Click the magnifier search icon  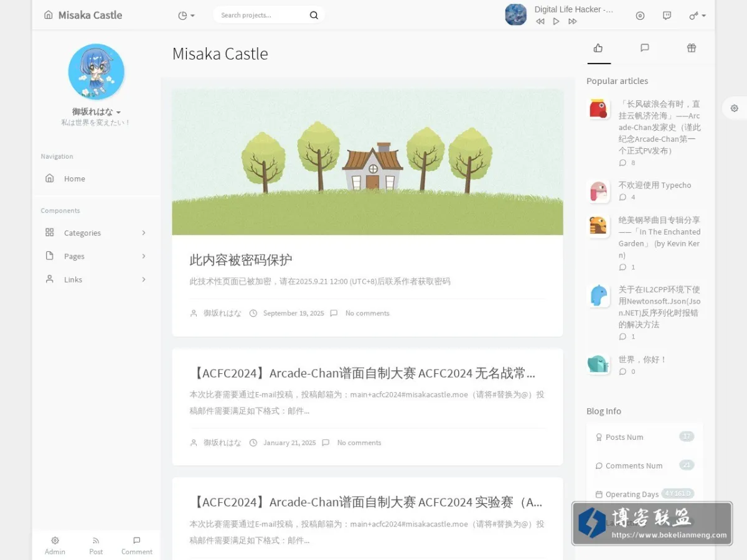314,15
